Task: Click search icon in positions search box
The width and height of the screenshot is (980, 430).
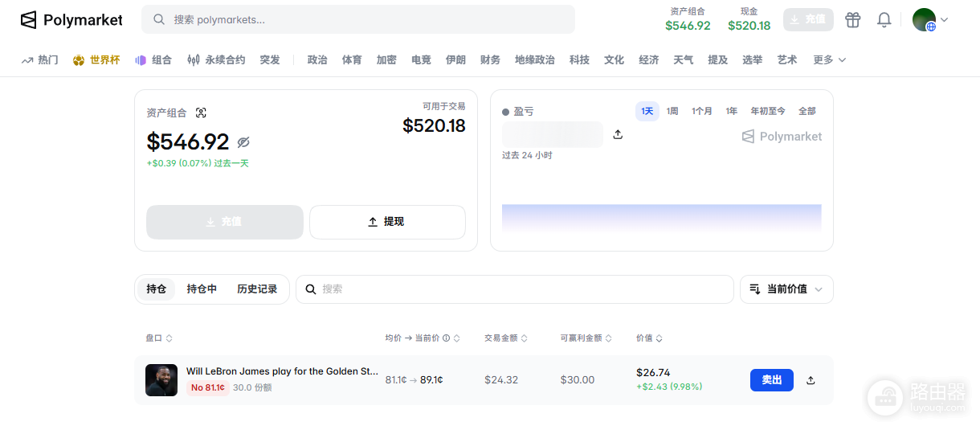Action: [311, 289]
